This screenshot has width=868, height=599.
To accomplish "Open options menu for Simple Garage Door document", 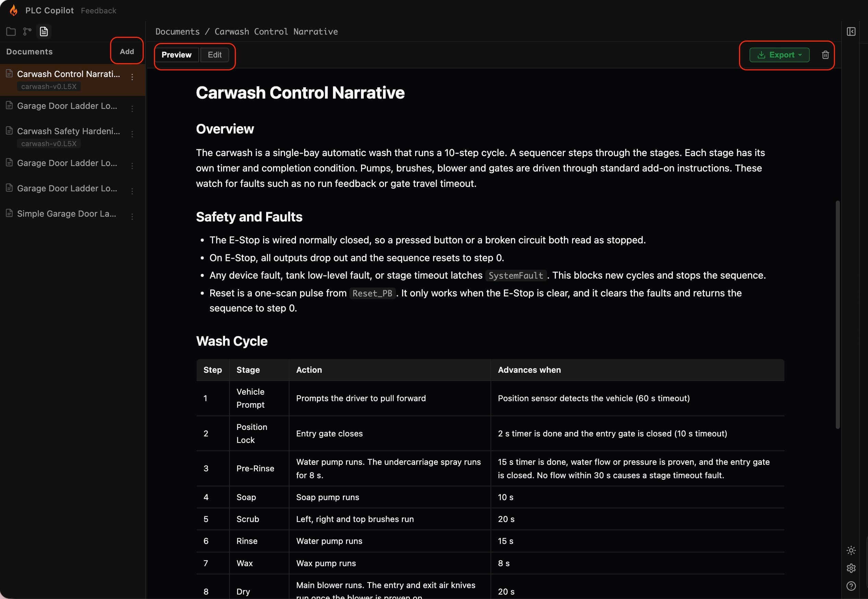I will point(132,217).
